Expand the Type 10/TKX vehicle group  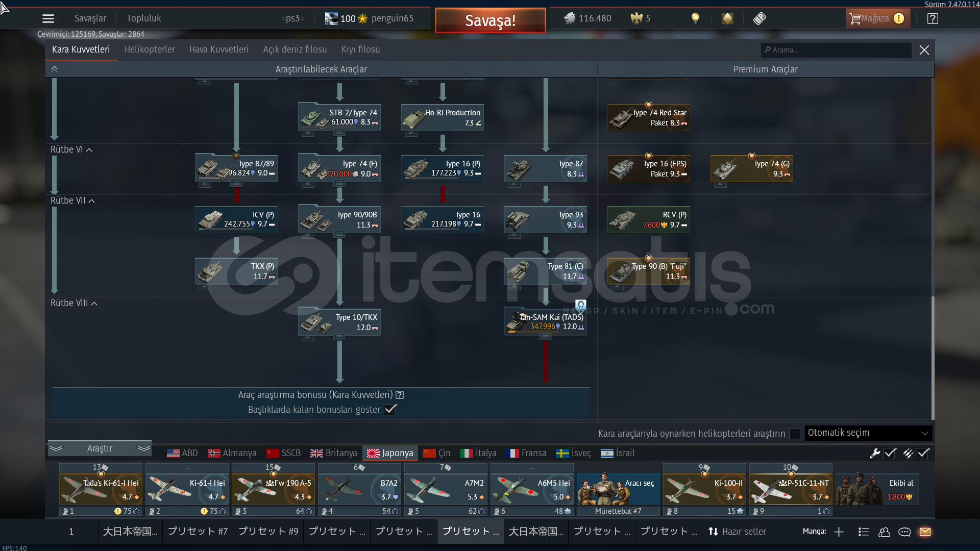[339, 337]
